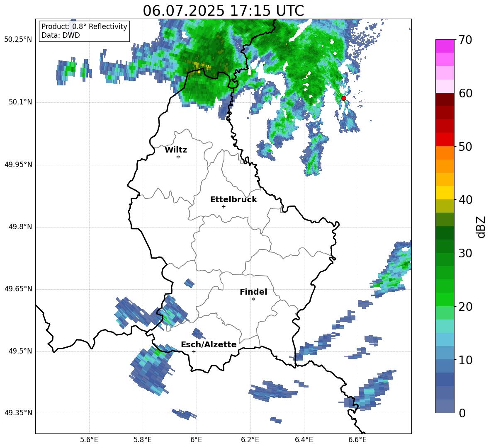Click the 6°E longitude label
Viewport: 491px width, 448px height.
pos(196,440)
